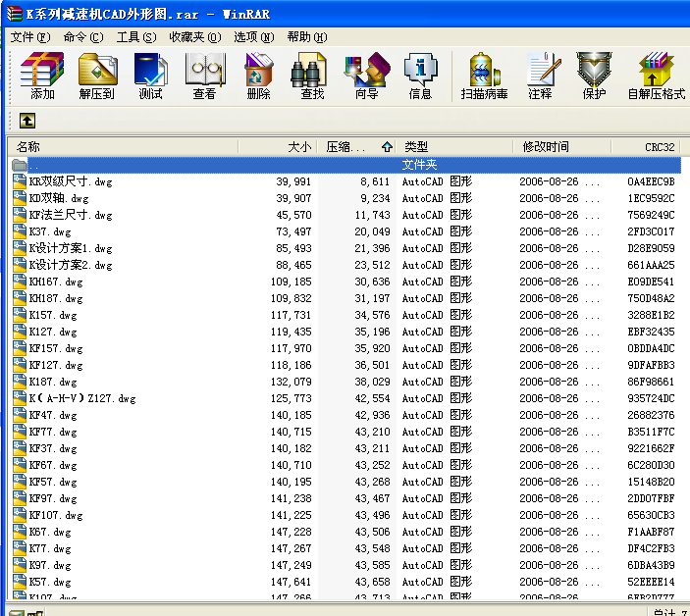Sort by the CRC32 column header
The image size is (690, 616).
pos(646,147)
